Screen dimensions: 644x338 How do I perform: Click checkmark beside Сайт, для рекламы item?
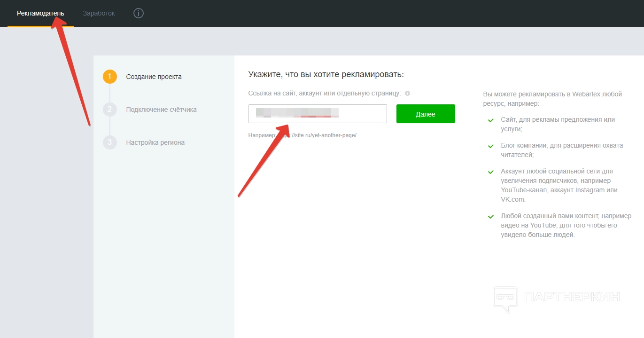pyautogui.click(x=491, y=120)
